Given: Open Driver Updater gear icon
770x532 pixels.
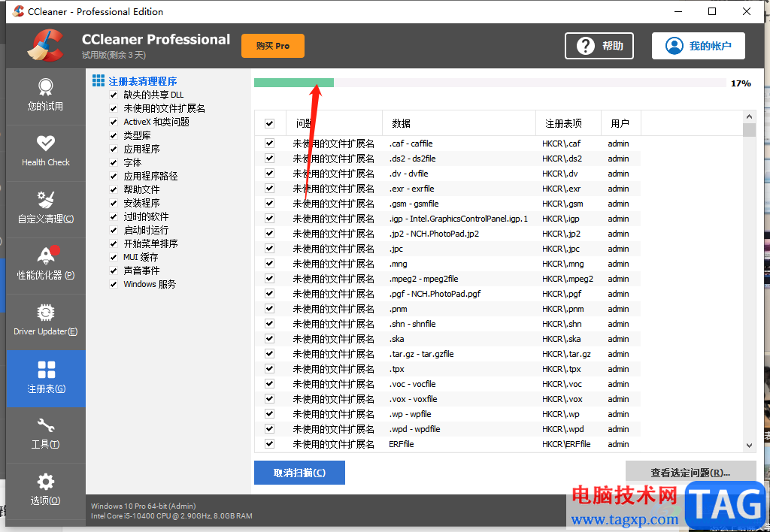Looking at the screenshot, I should 46,313.
